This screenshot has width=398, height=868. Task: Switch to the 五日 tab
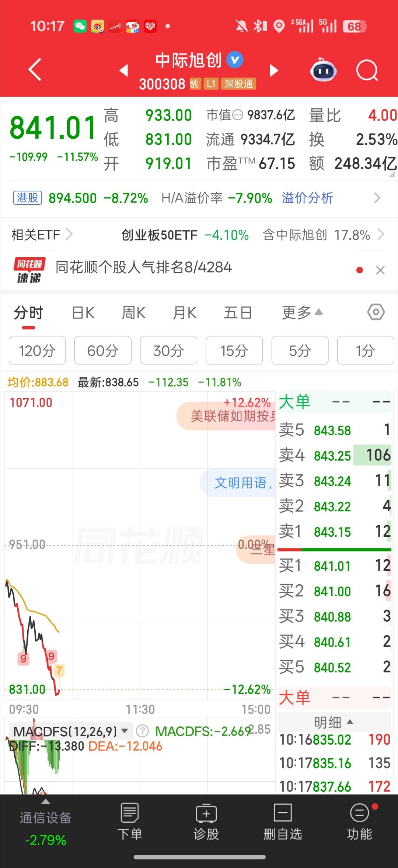pyautogui.click(x=238, y=313)
